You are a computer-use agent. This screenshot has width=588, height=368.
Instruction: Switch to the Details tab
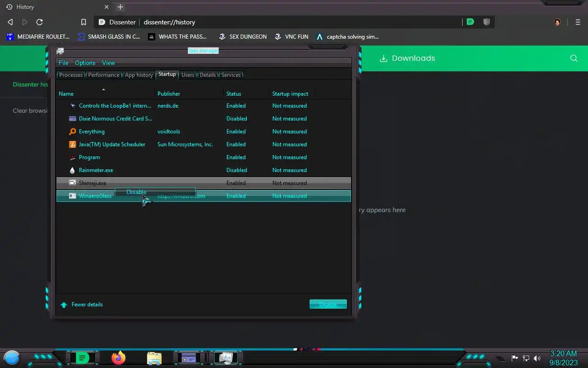208,75
